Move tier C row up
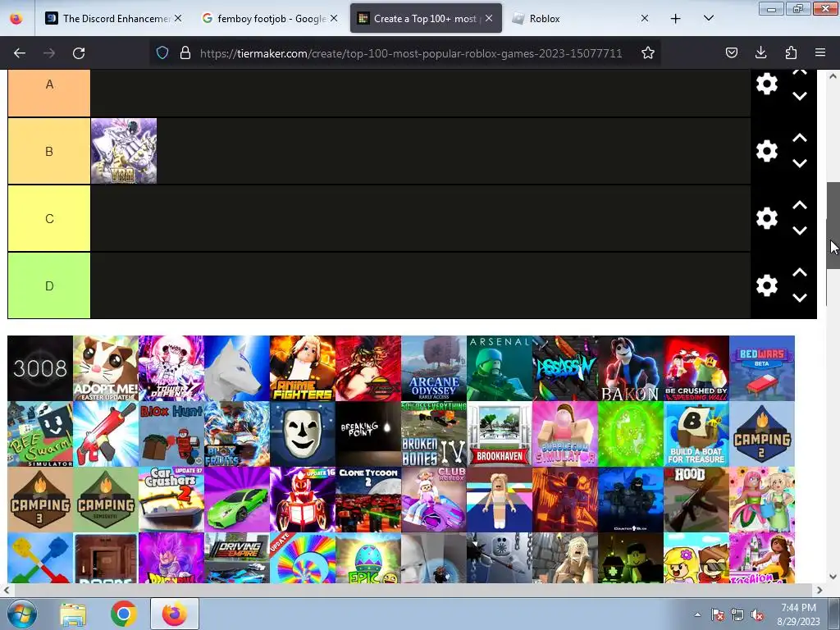Screen dimensions: 840x630 [x=800, y=205]
